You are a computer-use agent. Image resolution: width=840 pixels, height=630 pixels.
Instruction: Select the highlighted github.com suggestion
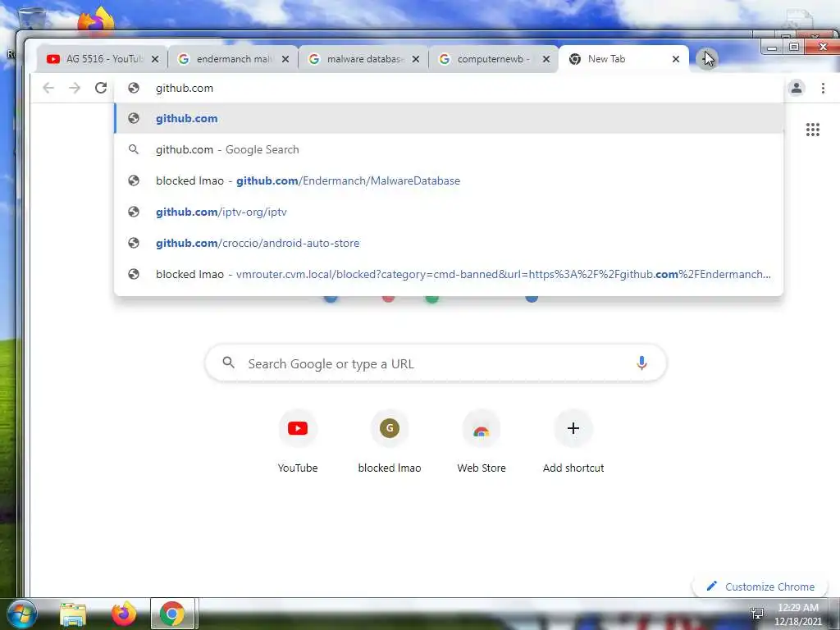[449, 118]
